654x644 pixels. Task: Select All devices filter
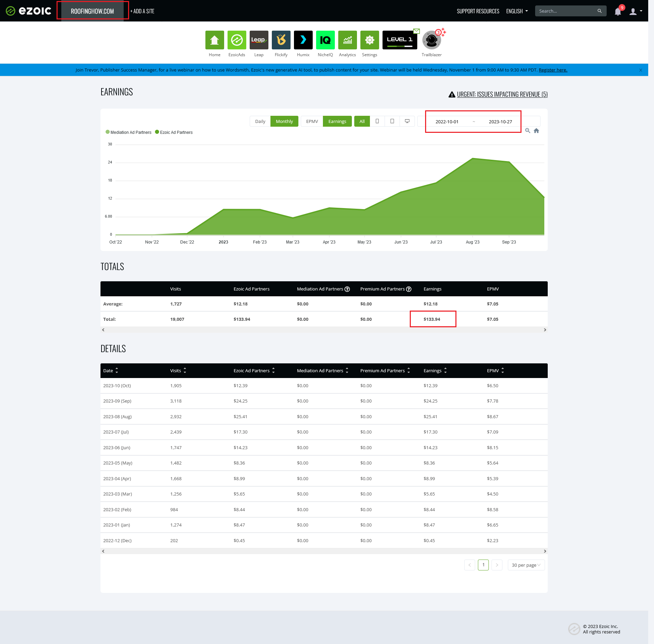tap(362, 121)
